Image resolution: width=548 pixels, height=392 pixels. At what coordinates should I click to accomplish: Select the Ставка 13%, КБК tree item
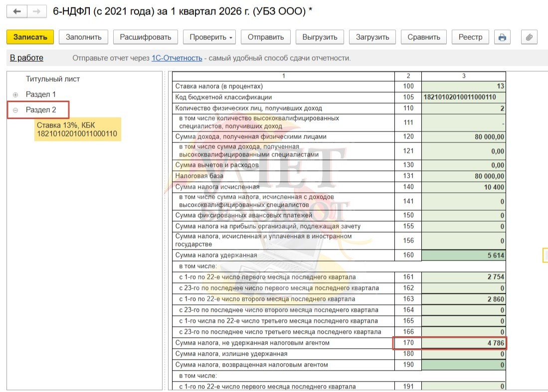[77, 129]
